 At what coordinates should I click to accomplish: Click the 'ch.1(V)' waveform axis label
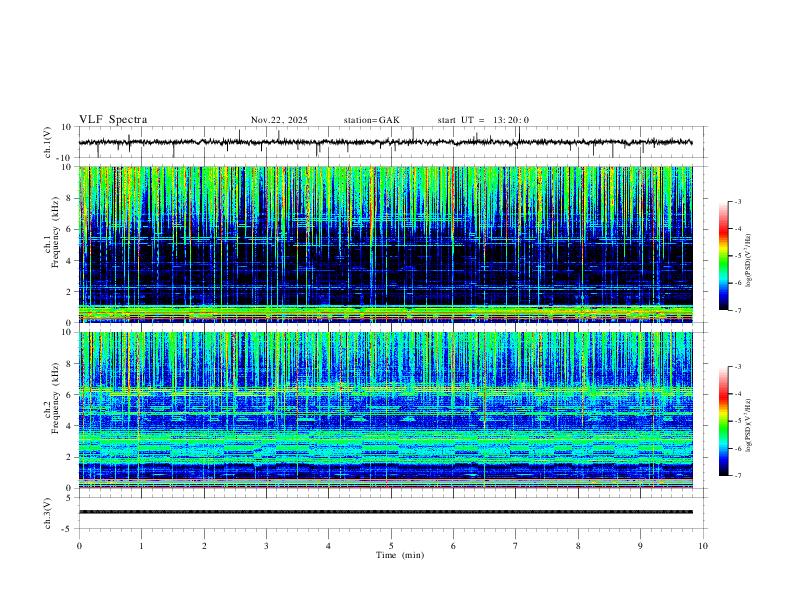pyautogui.click(x=48, y=142)
